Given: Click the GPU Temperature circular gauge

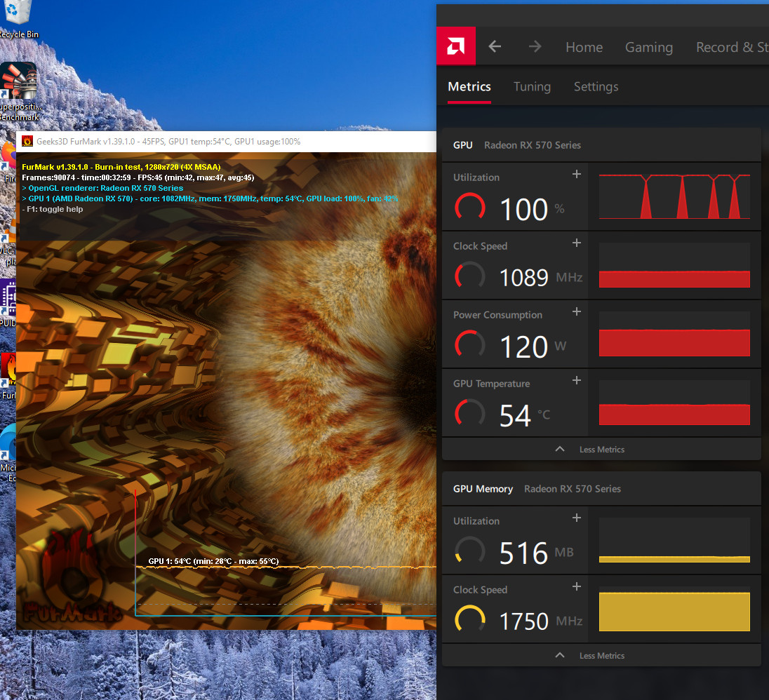Looking at the screenshot, I should 470,414.
